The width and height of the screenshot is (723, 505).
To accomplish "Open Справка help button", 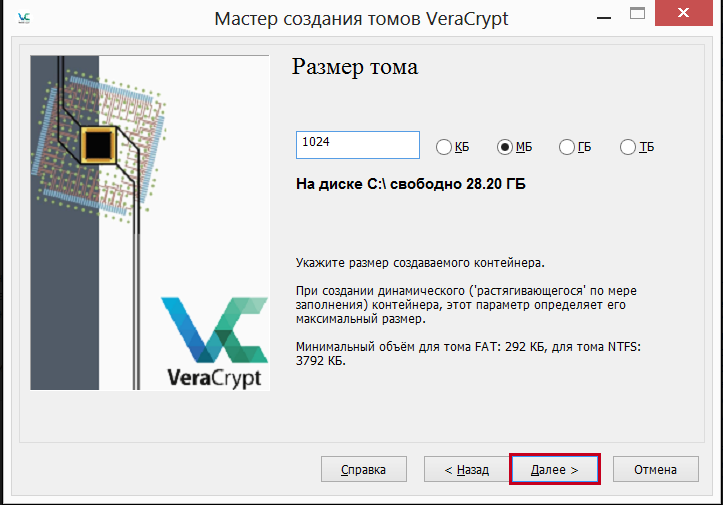I will tap(364, 469).
